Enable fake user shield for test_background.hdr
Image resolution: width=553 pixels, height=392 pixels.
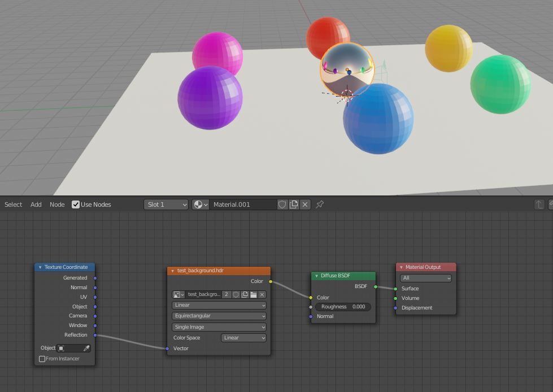(236, 294)
